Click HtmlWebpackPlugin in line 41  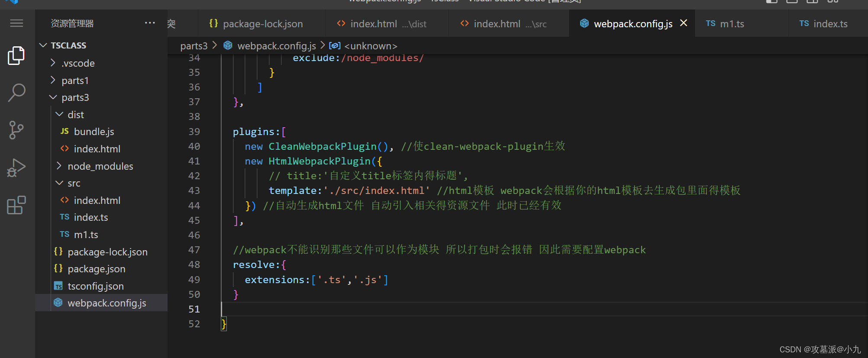tap(319, 161)
